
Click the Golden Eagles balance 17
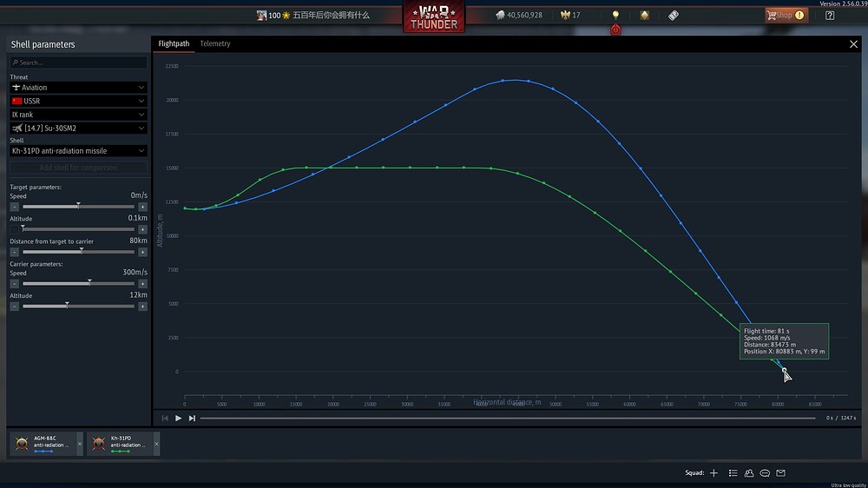click(570, 15)
